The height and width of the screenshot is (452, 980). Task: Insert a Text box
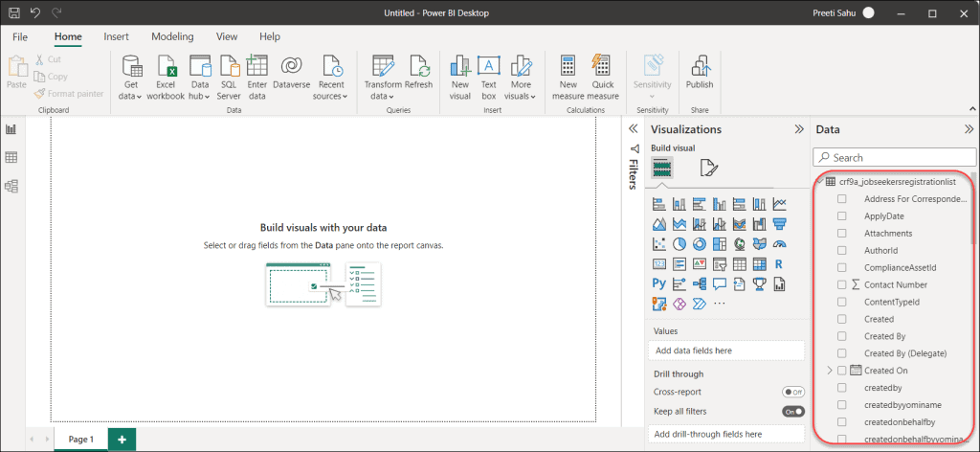click(489, 78)
